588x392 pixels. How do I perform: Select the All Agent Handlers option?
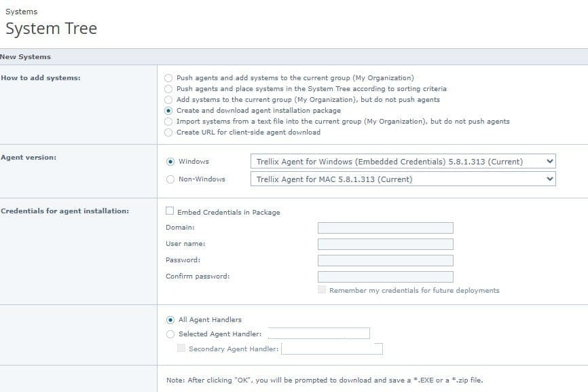coord(170,320)
